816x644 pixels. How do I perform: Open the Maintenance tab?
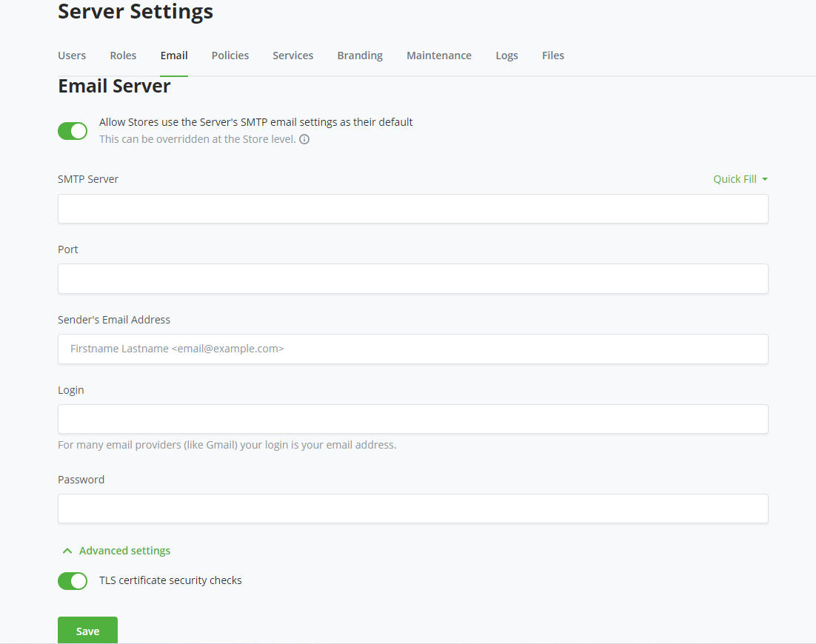pos(439,56)
